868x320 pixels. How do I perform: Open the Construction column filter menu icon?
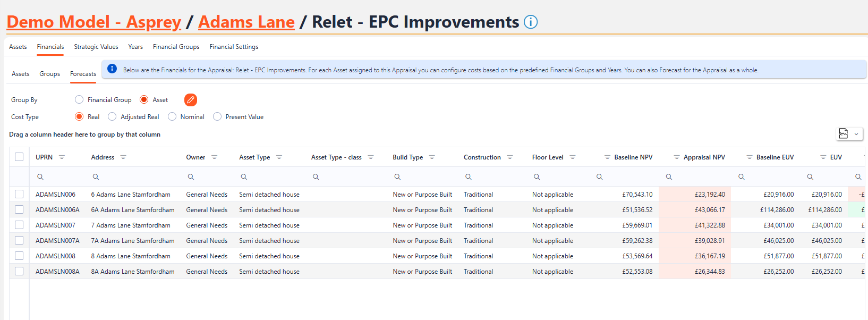coord(510,157)
